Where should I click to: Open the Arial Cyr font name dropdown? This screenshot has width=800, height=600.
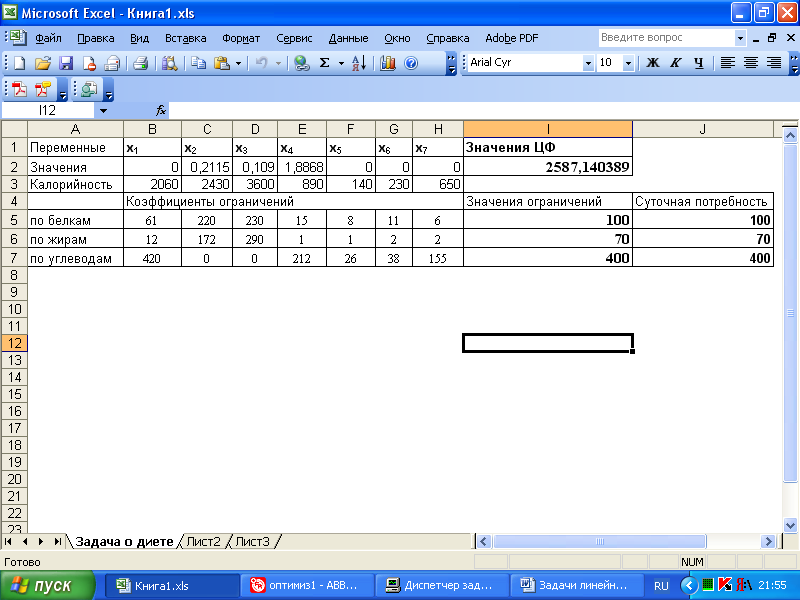click(588, 63)
